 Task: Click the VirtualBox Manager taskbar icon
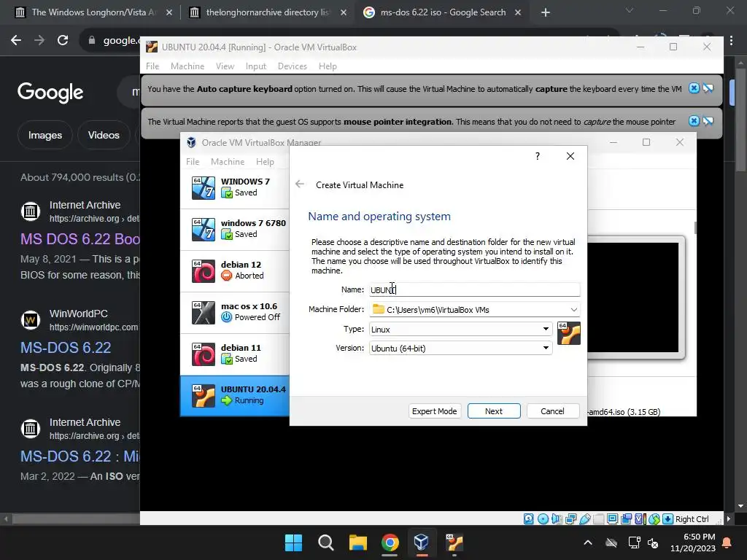(422, 542)
